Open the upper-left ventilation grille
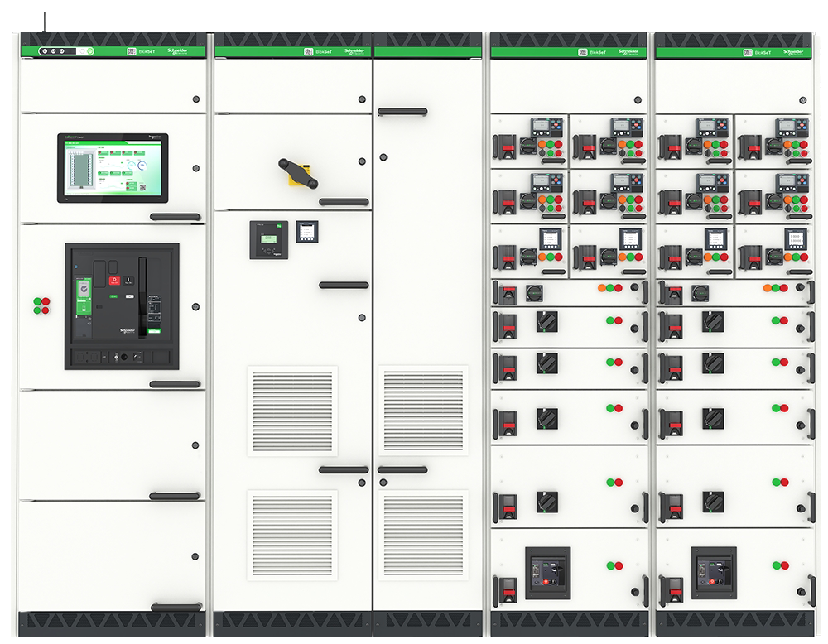Image resolution: width=828 pixels, height=644 pixels. coord(292,411)
